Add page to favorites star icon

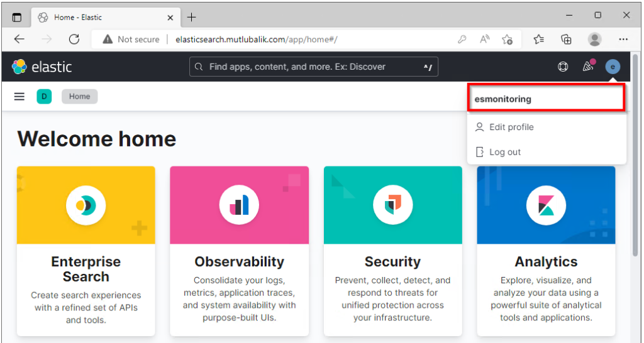tap(508, 40)
